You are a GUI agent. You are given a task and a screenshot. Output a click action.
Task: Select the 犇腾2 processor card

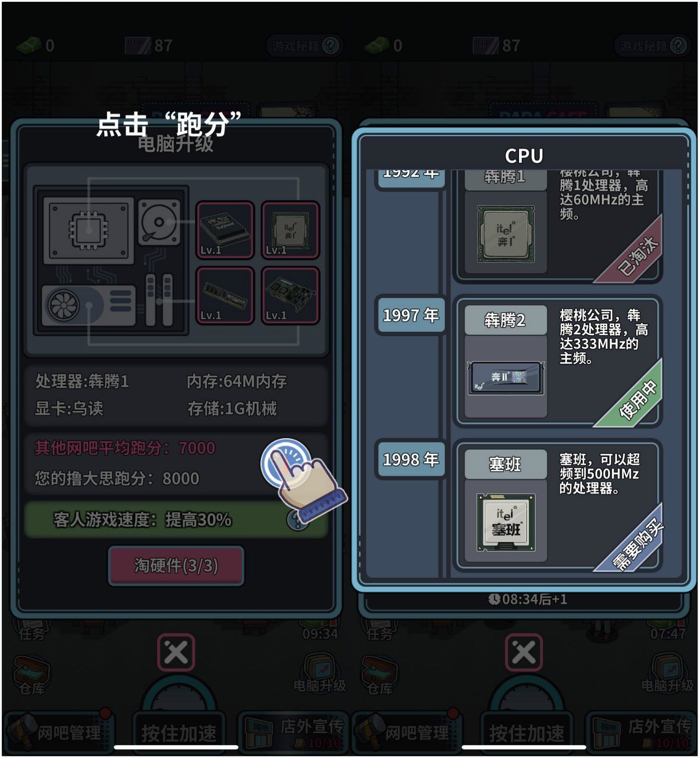click(558, 362)
